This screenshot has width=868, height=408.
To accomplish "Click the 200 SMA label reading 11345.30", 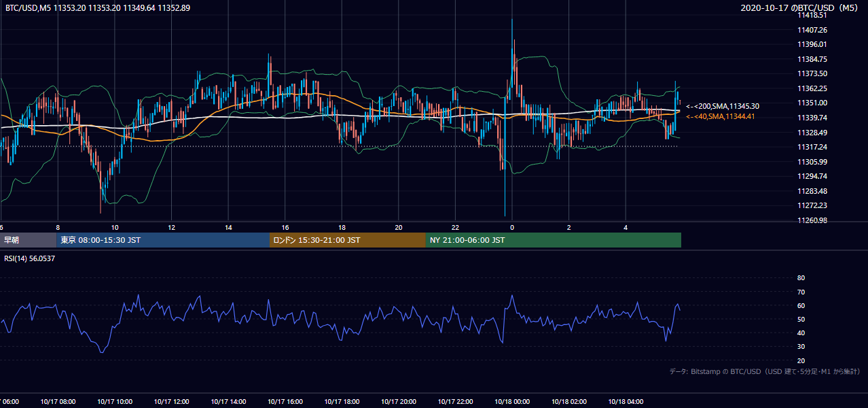I will (x=723, y=107).
